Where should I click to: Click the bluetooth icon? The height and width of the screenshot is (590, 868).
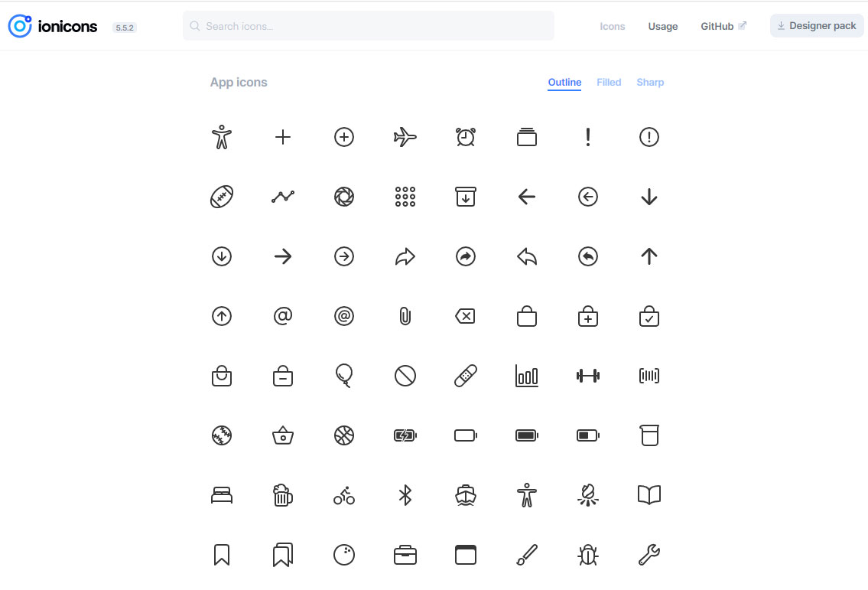[405, 495]
